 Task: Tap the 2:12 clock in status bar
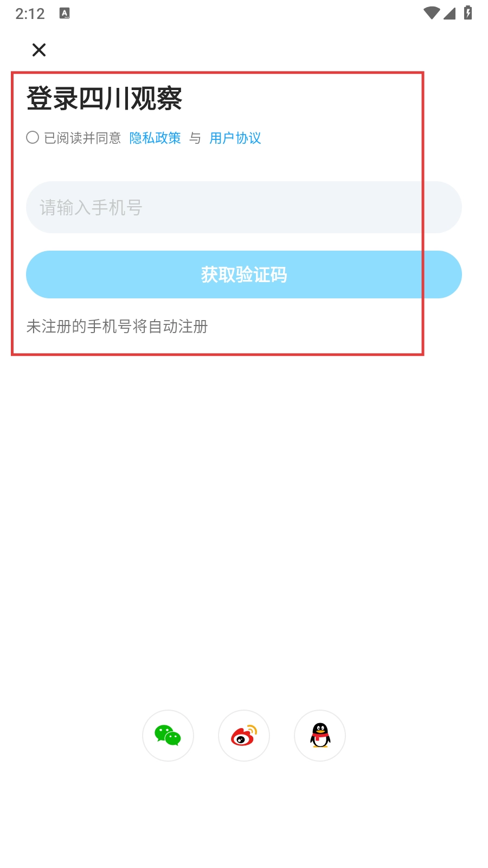point(30,14)
